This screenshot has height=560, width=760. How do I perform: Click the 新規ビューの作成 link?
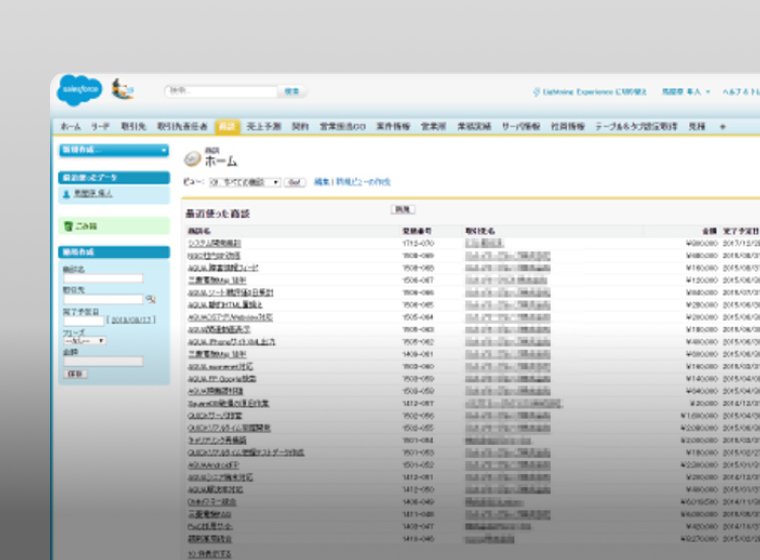pyautogui.click(x=363, y=182)
